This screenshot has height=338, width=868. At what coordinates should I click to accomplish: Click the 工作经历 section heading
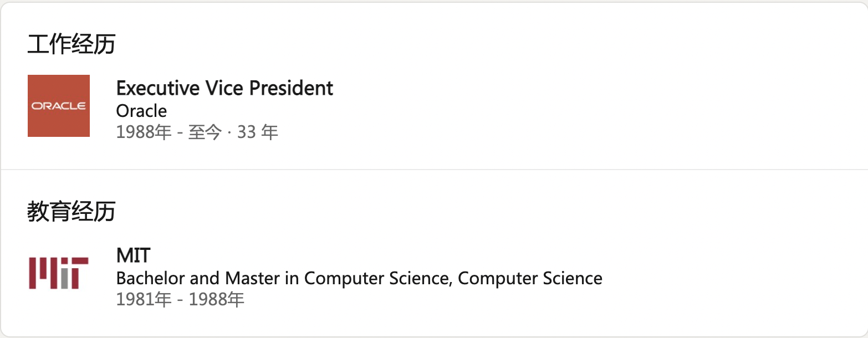tap(72, 44)
